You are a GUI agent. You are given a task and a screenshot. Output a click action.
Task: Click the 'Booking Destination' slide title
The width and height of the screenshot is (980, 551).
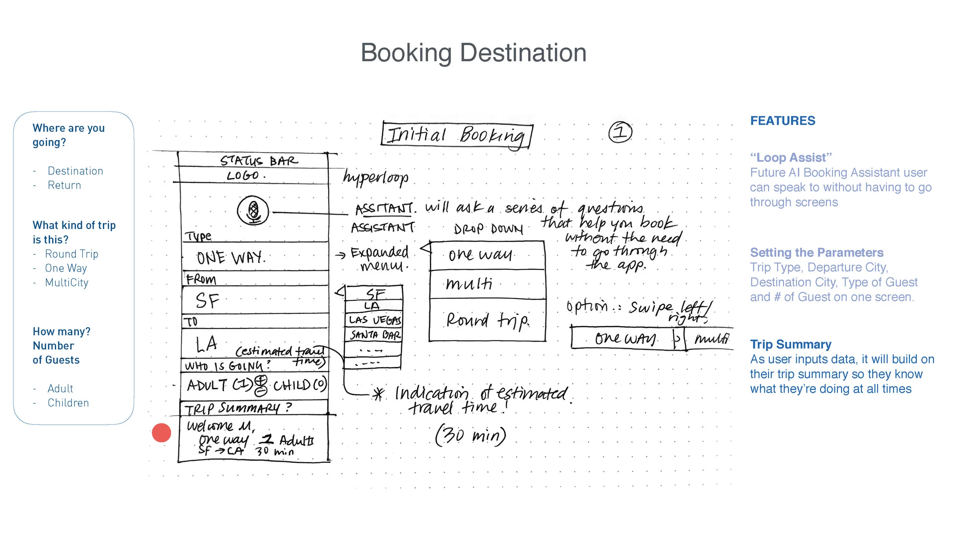[474, 53]
